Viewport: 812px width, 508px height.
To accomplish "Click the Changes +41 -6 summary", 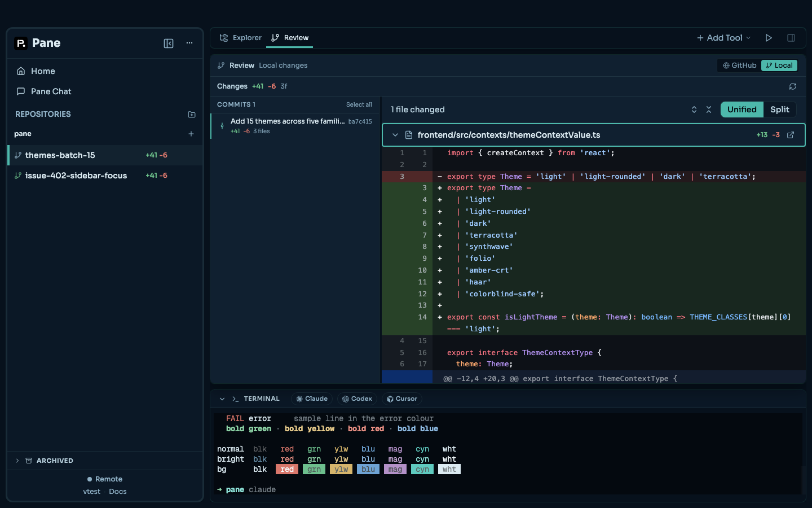I will click(x=252, y=86).
